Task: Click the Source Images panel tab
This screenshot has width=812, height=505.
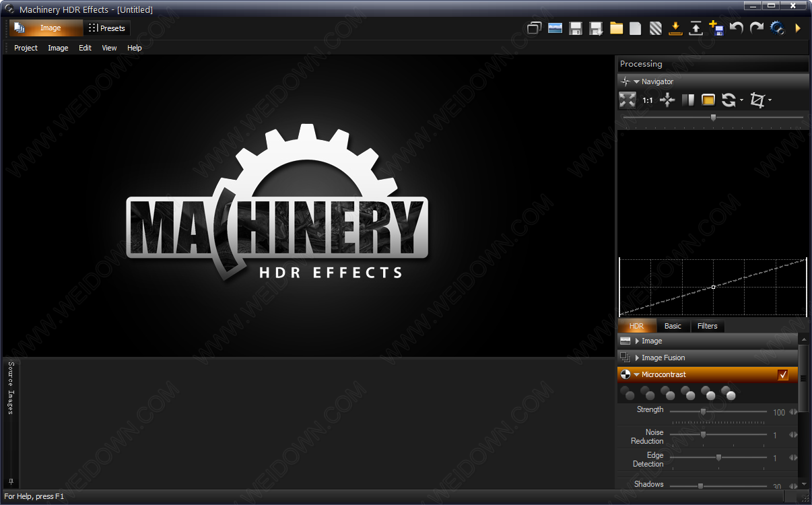Action: click(11, 388)
